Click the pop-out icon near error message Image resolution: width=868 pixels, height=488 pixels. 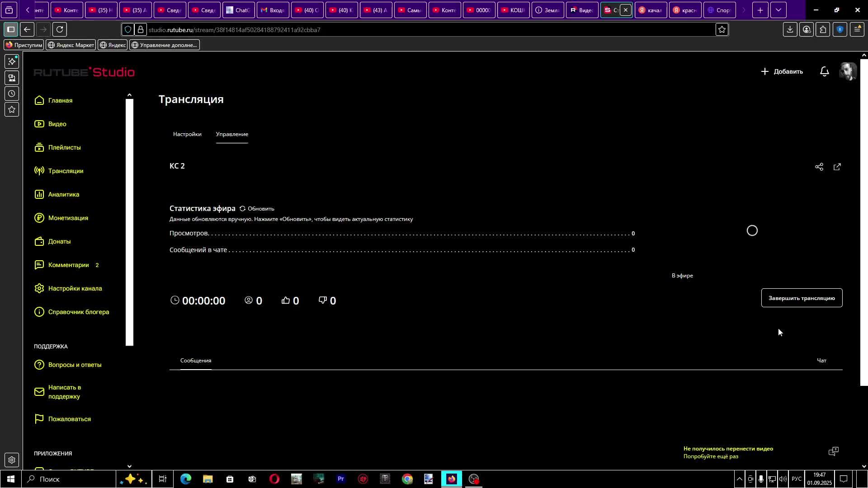(833, 451)
